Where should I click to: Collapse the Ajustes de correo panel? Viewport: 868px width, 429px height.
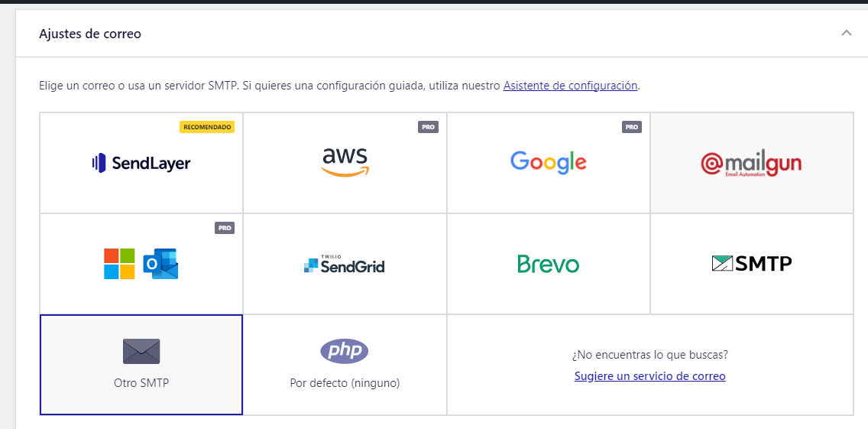(847, 33)
